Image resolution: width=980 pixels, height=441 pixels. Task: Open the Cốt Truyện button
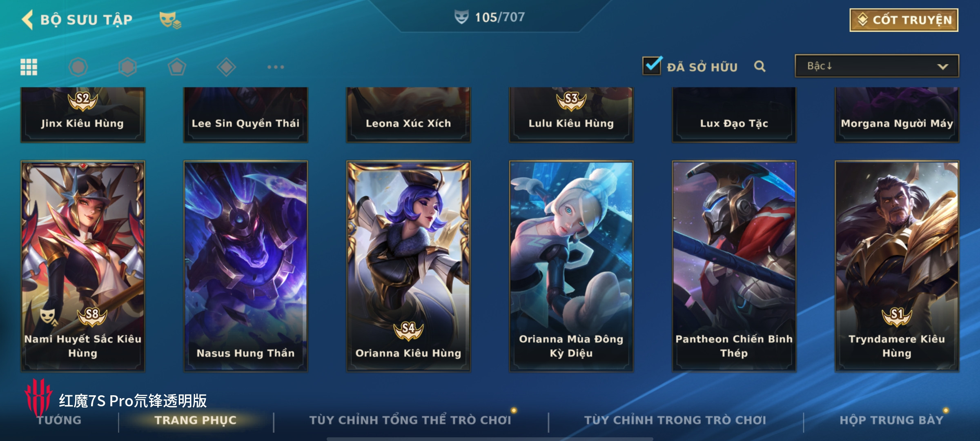pos(904,20)
